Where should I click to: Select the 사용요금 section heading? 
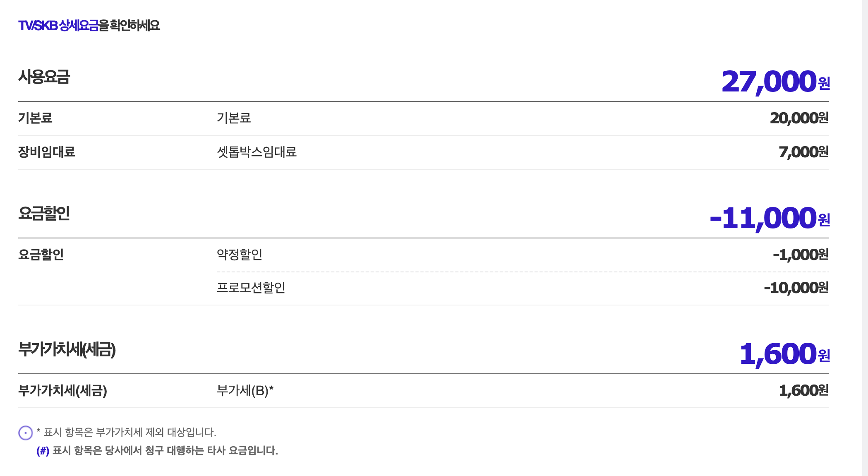coord(44,77)
